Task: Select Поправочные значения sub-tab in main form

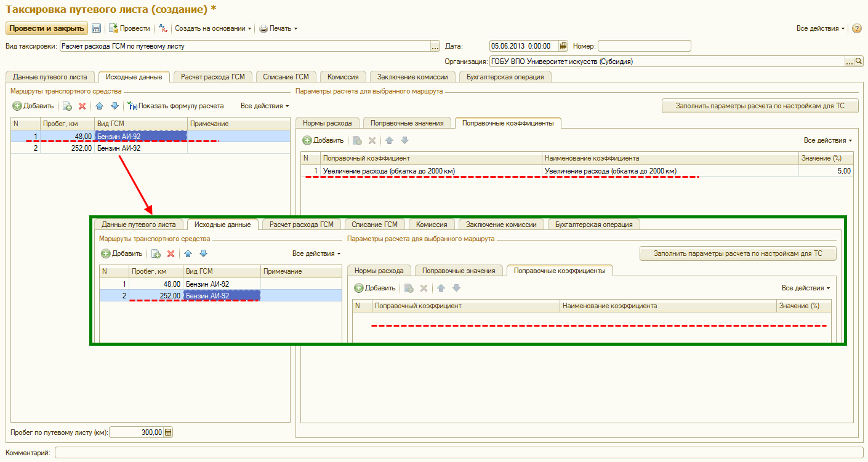Action: [x=408, y=123]
